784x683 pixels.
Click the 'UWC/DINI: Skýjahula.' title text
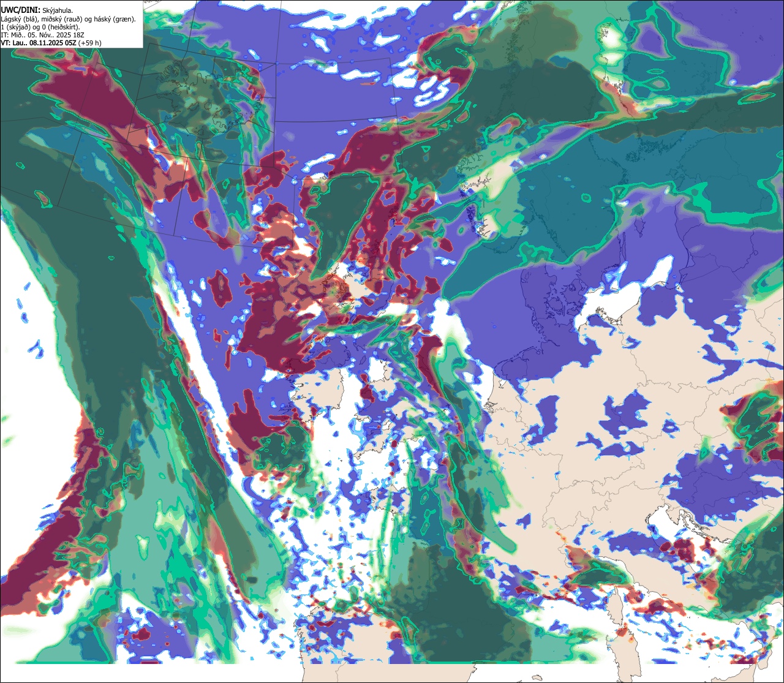click(x=37, y=10)
